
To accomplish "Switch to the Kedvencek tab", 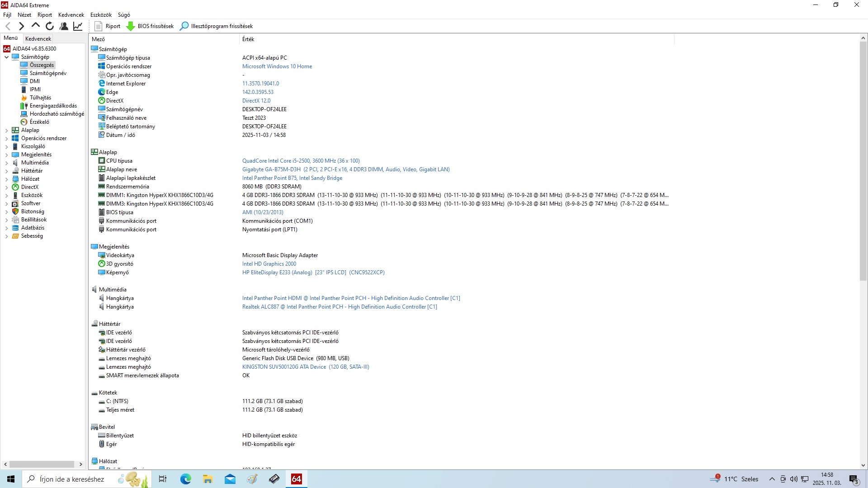I will point(38,39).
